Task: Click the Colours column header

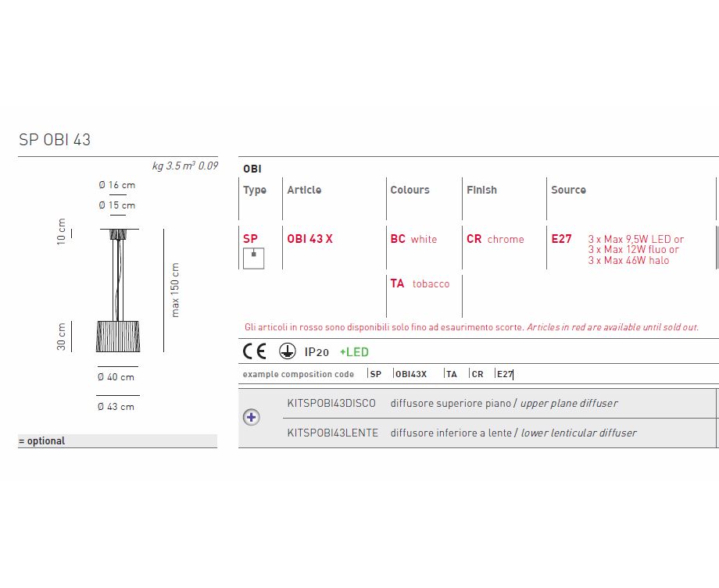Action: [410, 190]
